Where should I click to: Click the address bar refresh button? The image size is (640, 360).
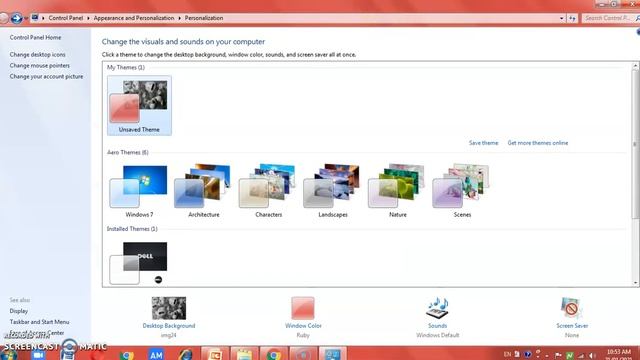tap(572, 18)
